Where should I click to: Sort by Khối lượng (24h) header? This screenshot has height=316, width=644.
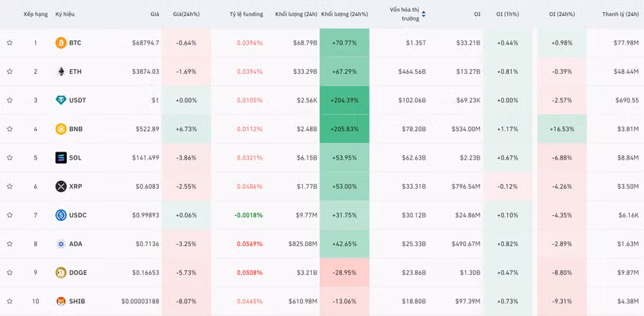coord(296,14)
